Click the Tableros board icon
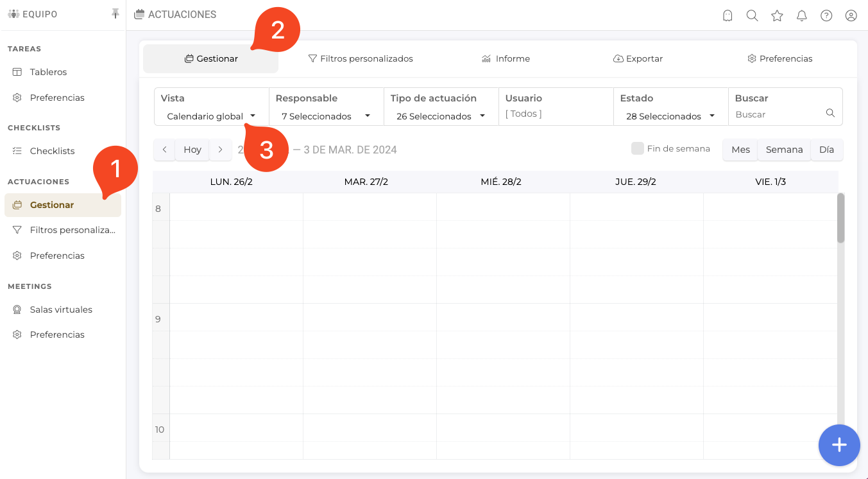Image resolution: width=868 pixels, height=479 pixels. 17,72
